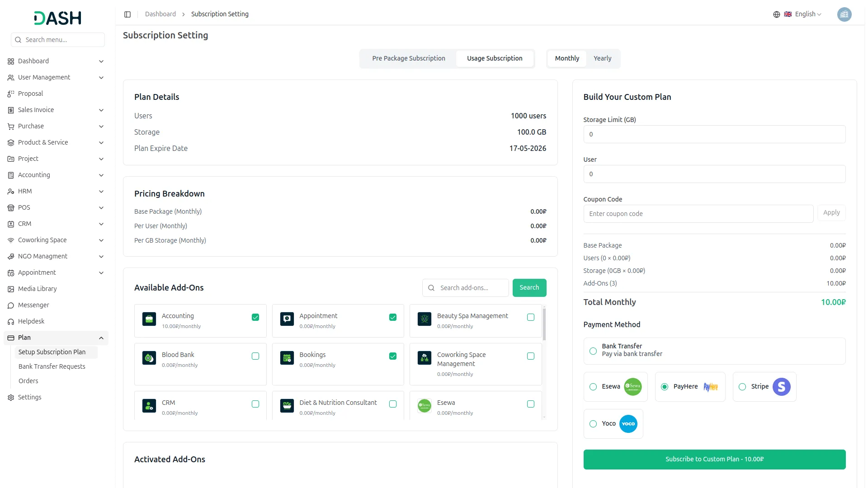868x488 pixels.
Task: Toggle the sidebar panel icon
Action: tap(127, 14)
